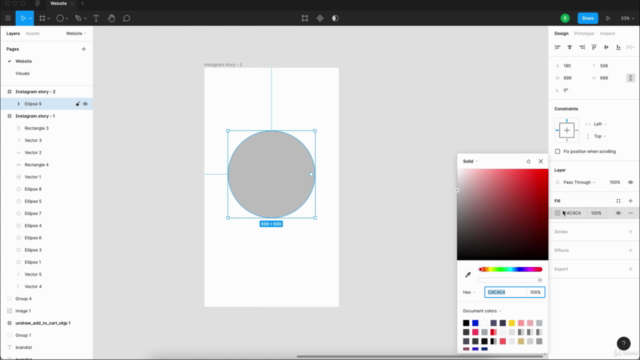Select the Website file tab
Screen dimensions: 640x360
click(58, 3)
